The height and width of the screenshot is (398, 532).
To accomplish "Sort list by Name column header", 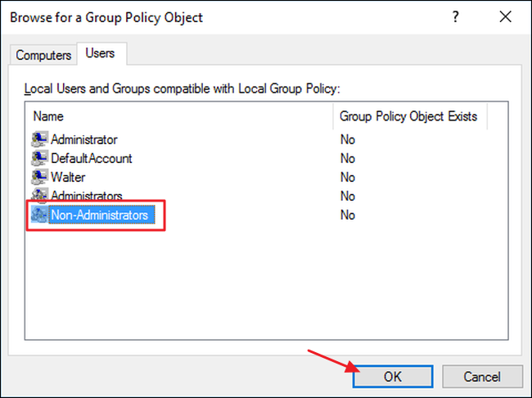I will (x=178, y=116).
